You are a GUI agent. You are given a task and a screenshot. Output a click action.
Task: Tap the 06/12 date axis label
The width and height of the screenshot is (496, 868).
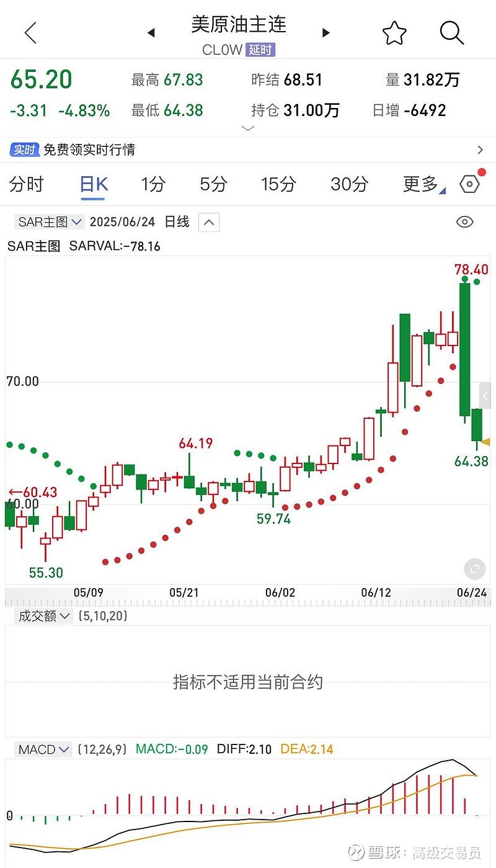(376, 593)
